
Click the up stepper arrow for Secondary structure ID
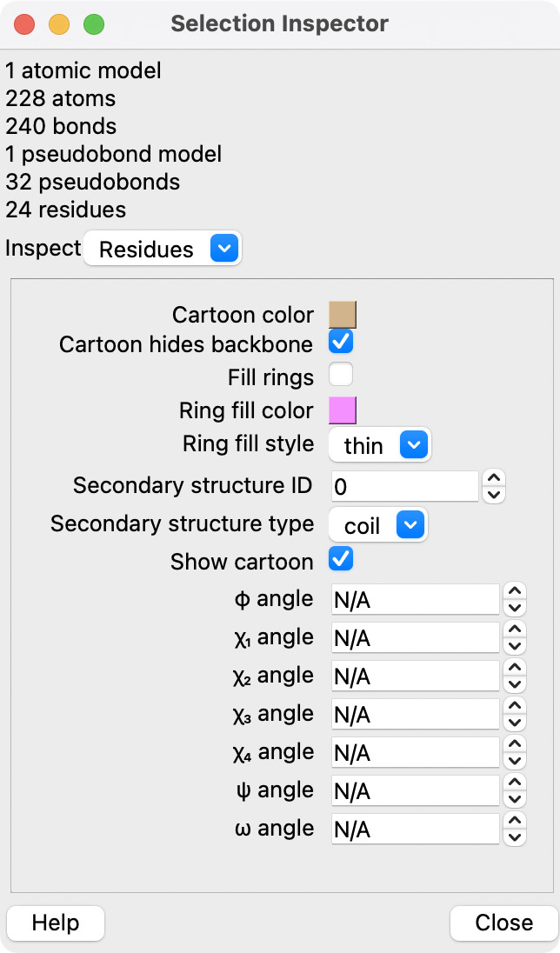[x=494, y=478]
